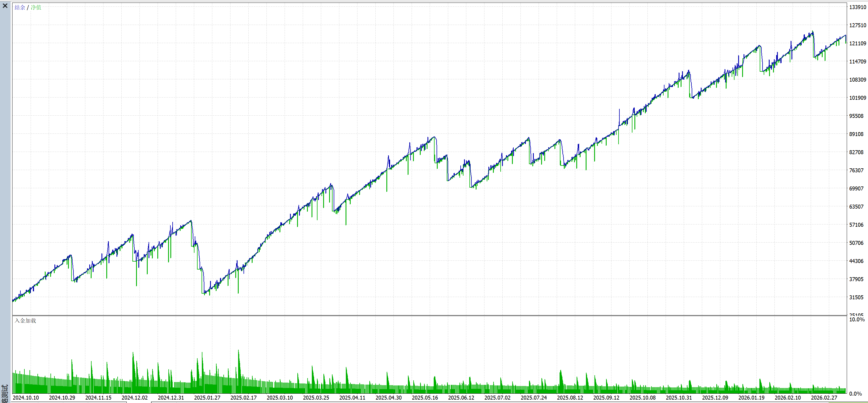Click the 2025.01.27 date axis label

pyautogui.click(x=207, y=398)
